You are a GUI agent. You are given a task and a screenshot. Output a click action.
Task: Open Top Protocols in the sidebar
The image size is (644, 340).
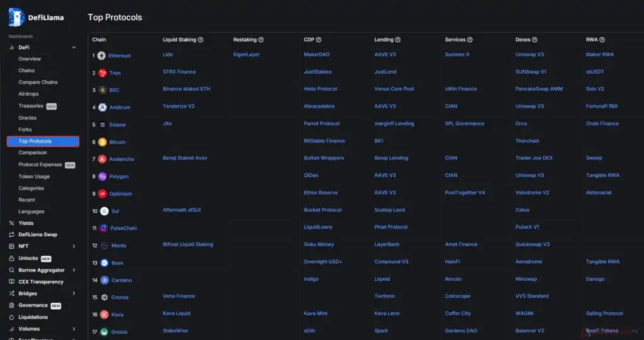pos(43,142)
